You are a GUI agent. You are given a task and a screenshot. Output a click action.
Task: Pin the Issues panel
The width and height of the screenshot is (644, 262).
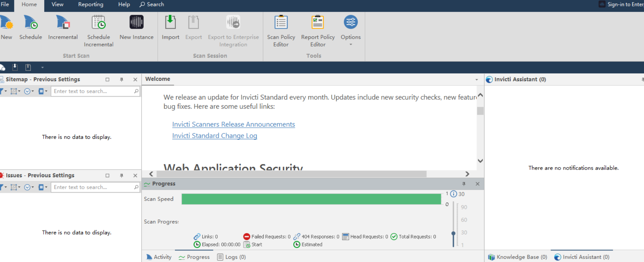point(122,175)
